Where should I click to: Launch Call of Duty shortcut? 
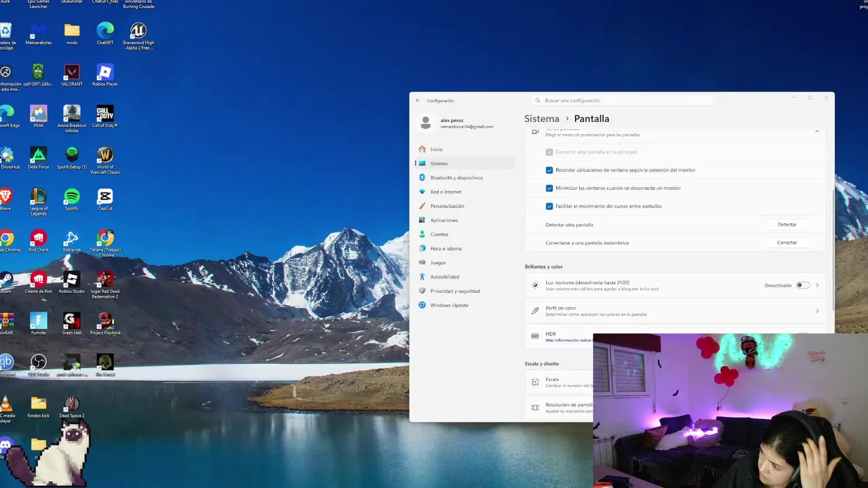105,117
